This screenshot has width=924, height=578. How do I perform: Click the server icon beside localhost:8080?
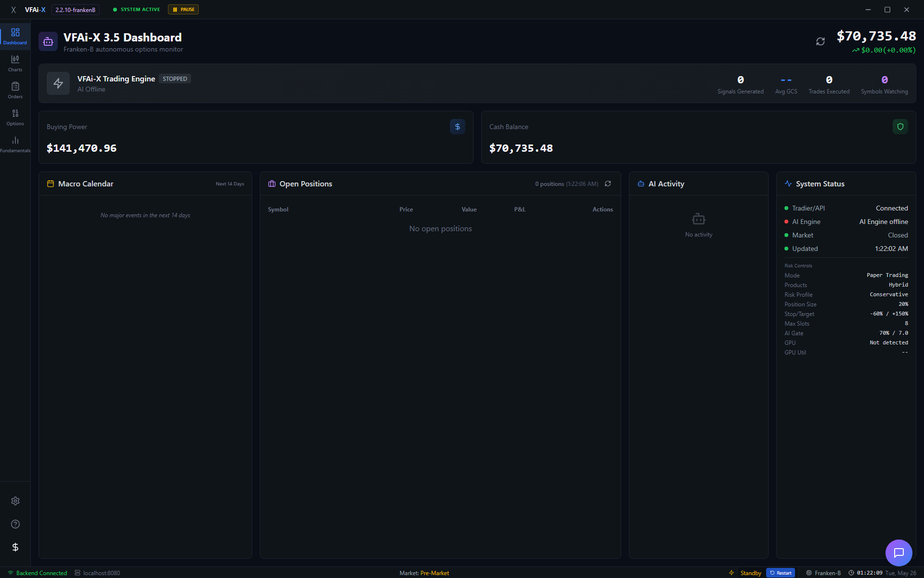coord(77,573)
